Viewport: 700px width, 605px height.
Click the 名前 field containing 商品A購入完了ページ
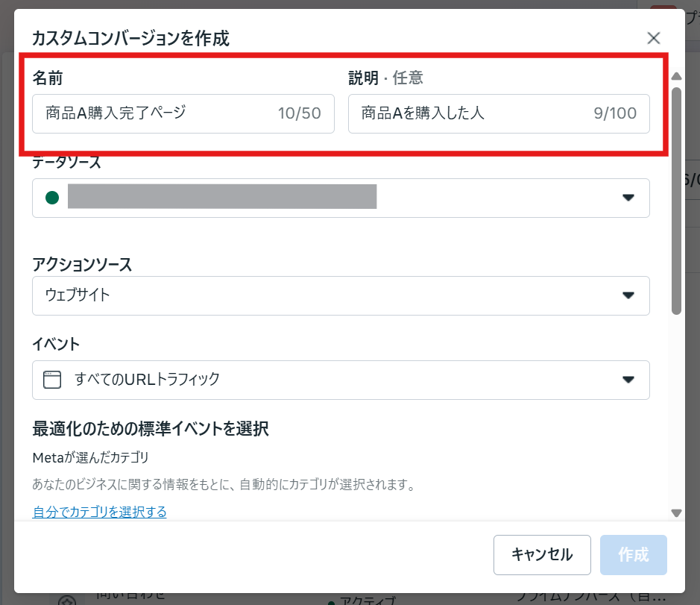157,113
